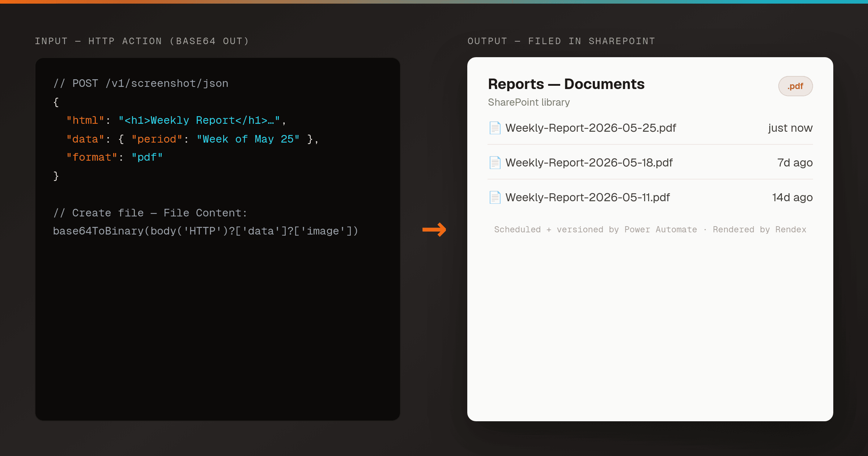Click the '// Create file — File Content:' comment
868x456 pixels.
[150, 213]
